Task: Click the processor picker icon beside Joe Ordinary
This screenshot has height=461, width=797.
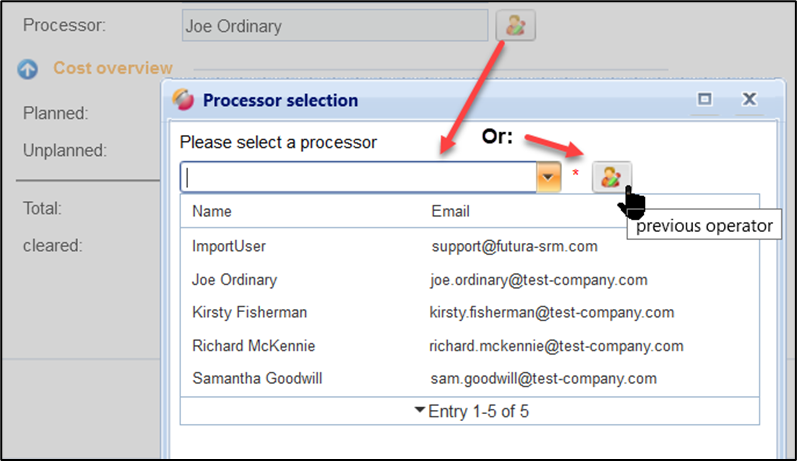Action: [515, 26]
